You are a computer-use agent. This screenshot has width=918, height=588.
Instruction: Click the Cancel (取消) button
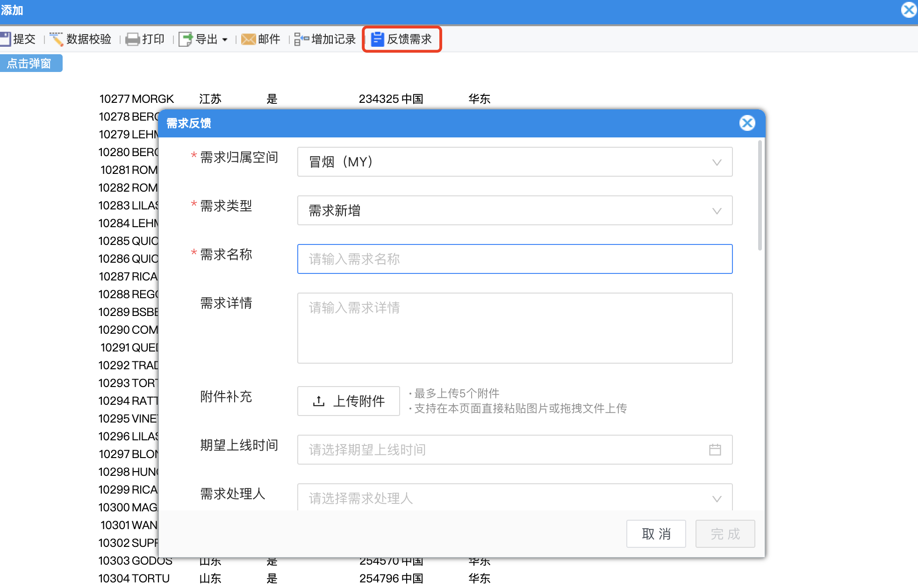656,533
